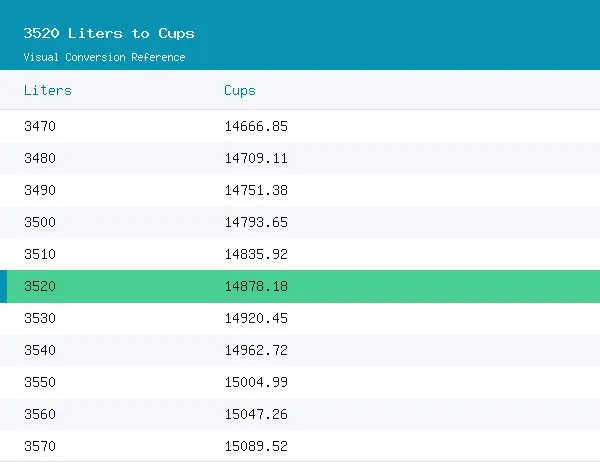Click the 'Liters' column header
The image size is (600, 466).
tap(48, 90)
